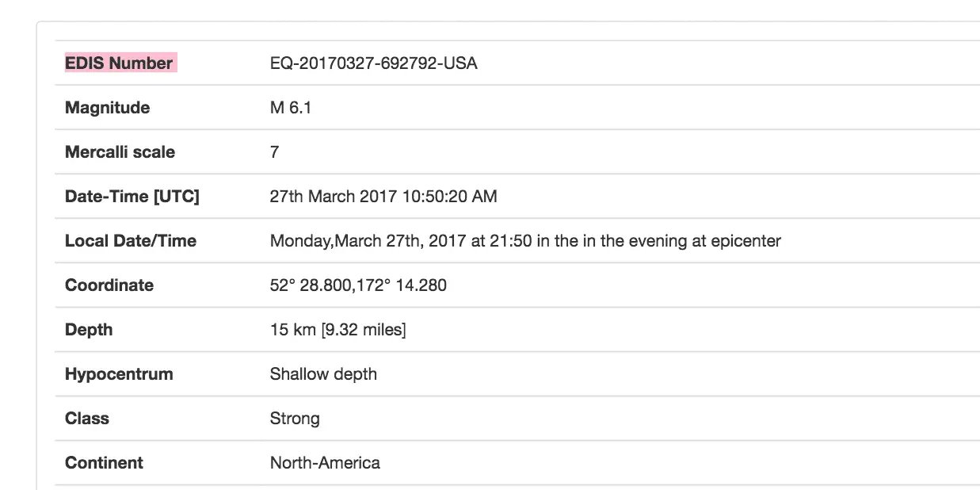Click the Hypocentrum row label
This screenshot has height=490, width=980.
pyautogui.click(x=119, y=374)
